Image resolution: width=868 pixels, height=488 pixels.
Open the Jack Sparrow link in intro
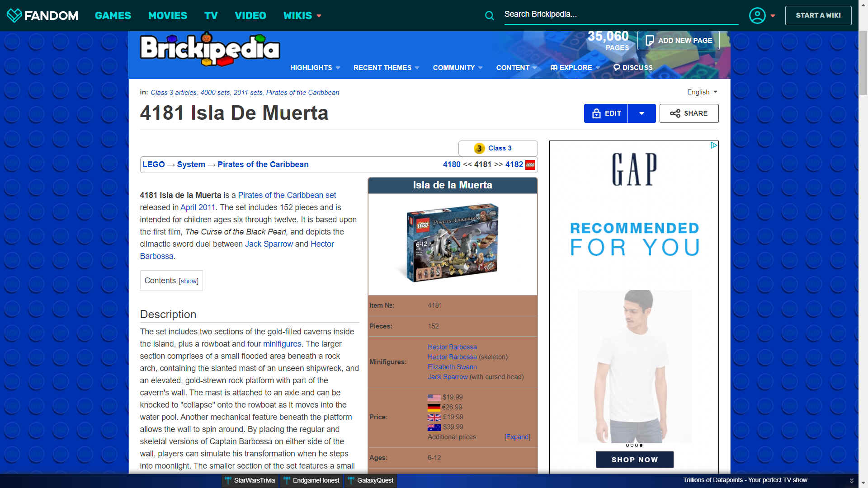point(269,244)
